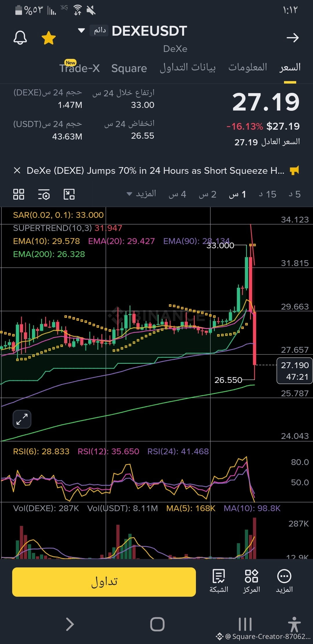Open the Trade-X tab
This screenshot has height=644, width=313.
coord(79,68)
